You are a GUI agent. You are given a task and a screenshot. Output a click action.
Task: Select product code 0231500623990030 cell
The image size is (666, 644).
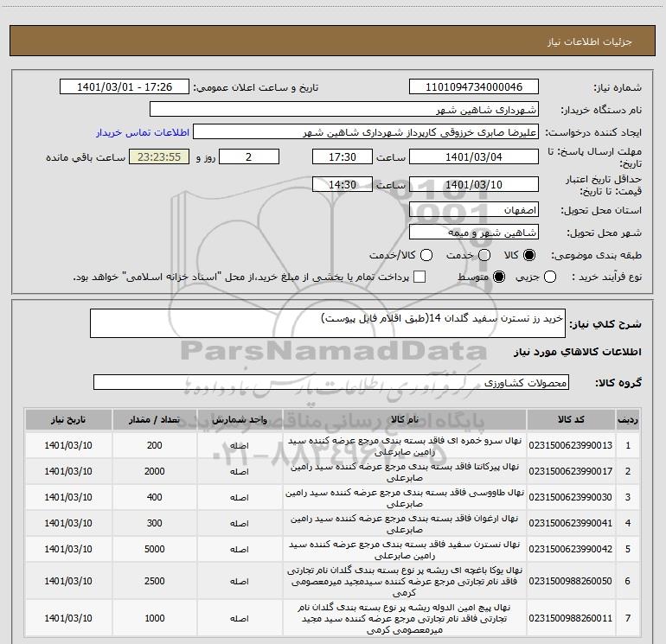click(571, 497)
